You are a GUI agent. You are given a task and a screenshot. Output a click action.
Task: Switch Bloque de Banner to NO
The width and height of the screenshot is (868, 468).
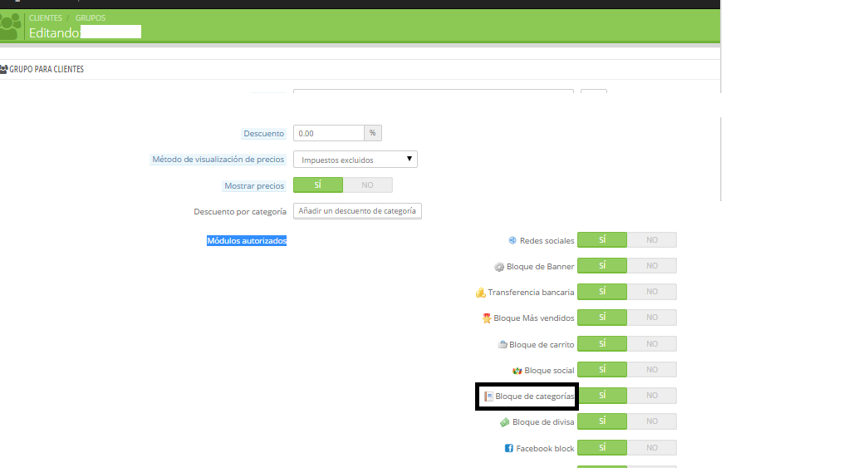point(652,266)
